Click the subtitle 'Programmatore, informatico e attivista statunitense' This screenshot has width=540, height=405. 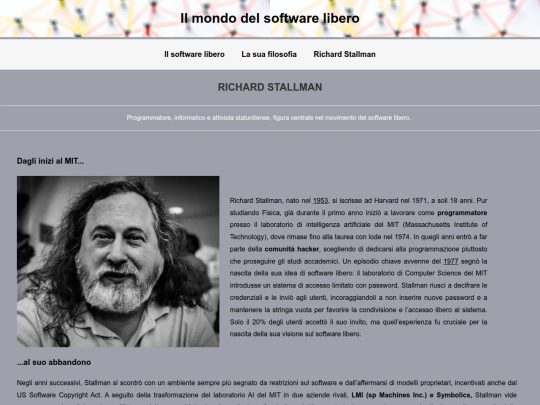(x=198, y=118)
